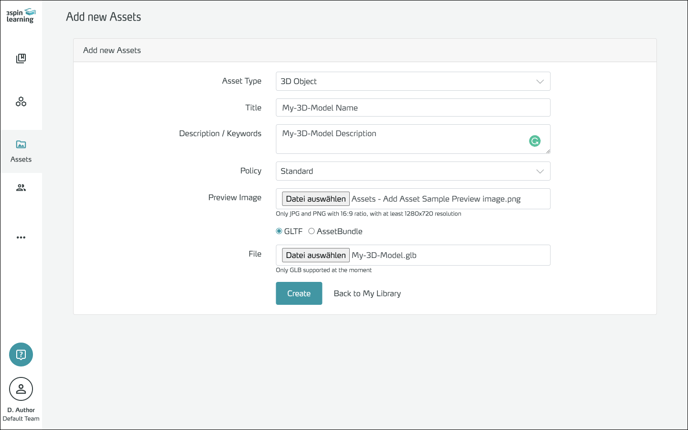Expand the Policy dropdown
688x430 pixels.
tap(413, 171)
